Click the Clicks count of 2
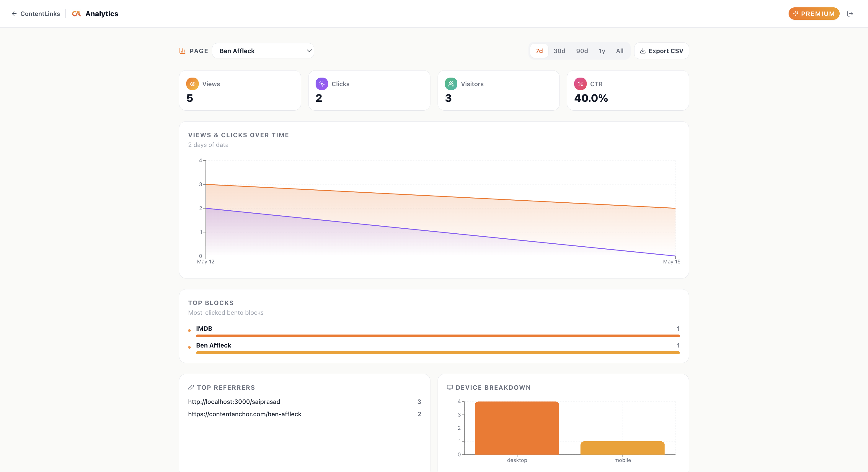Viewport: 868px width, 472px height. click(x=319, y=98)
